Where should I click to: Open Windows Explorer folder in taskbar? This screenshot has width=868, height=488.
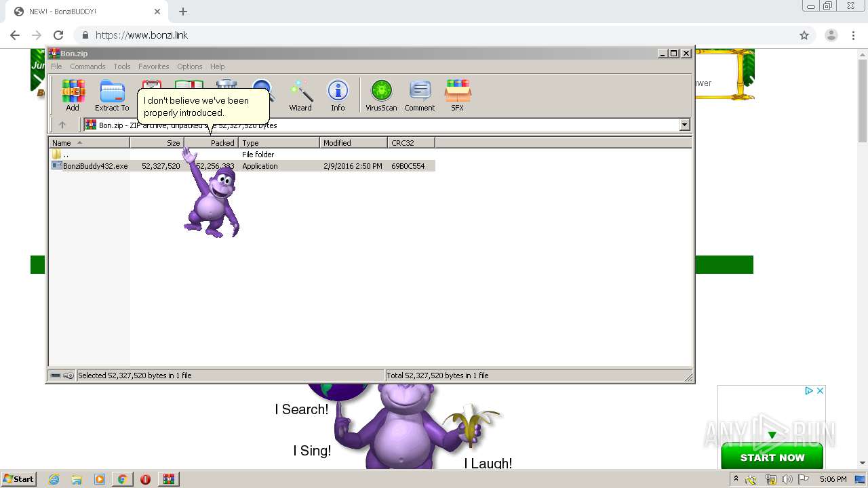point(77,479)
